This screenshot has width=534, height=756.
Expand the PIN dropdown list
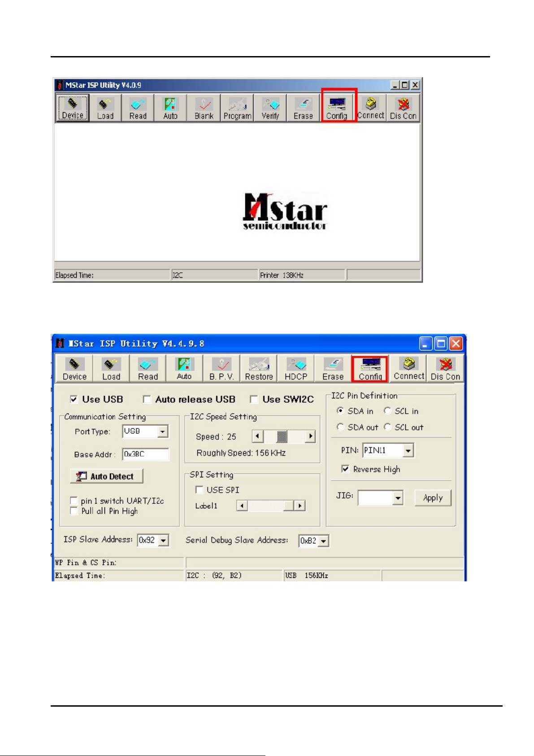coord(408,450)
